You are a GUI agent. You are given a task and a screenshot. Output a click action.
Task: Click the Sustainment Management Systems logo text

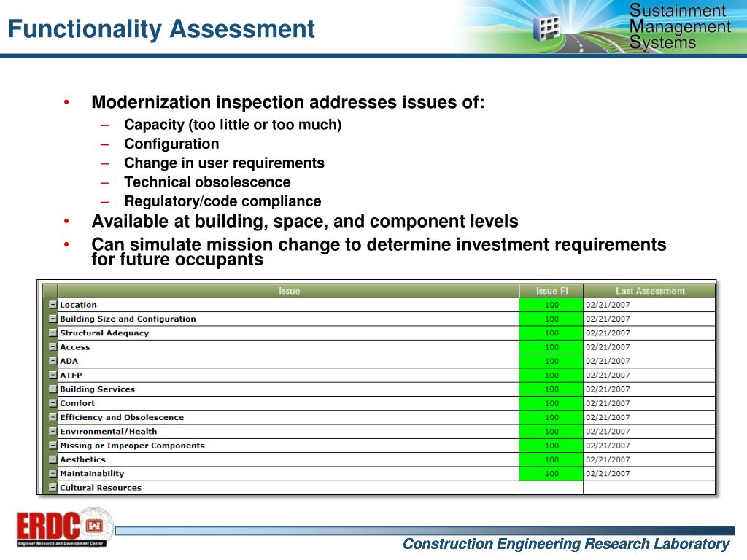pyautogui.click(x=679, y=27)
